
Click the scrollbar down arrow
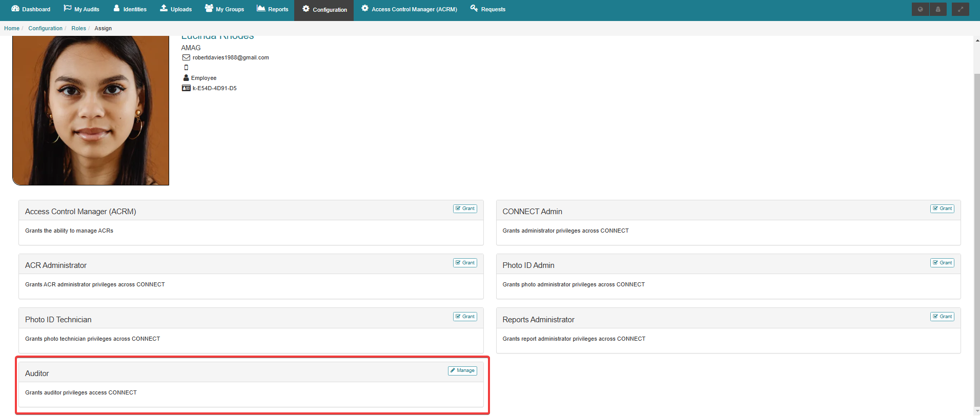click(x=977, y=411)
